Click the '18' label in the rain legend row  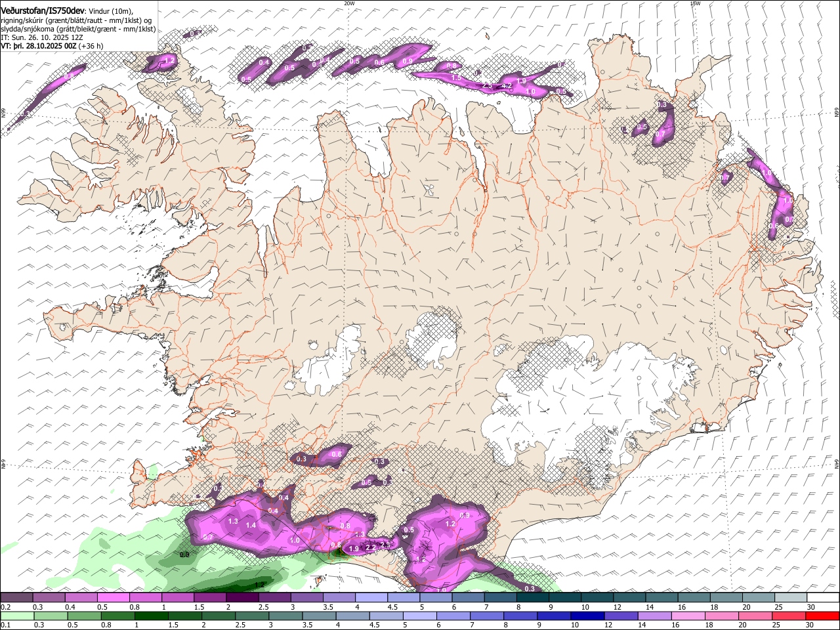[708, 625]
